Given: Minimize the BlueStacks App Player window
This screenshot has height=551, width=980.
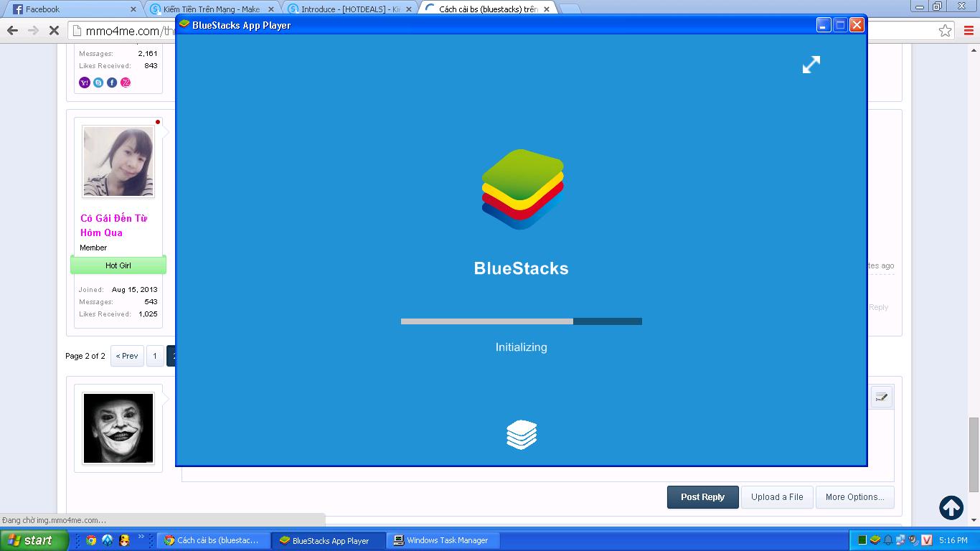Looking at the screenshot, I should point(824,25).
